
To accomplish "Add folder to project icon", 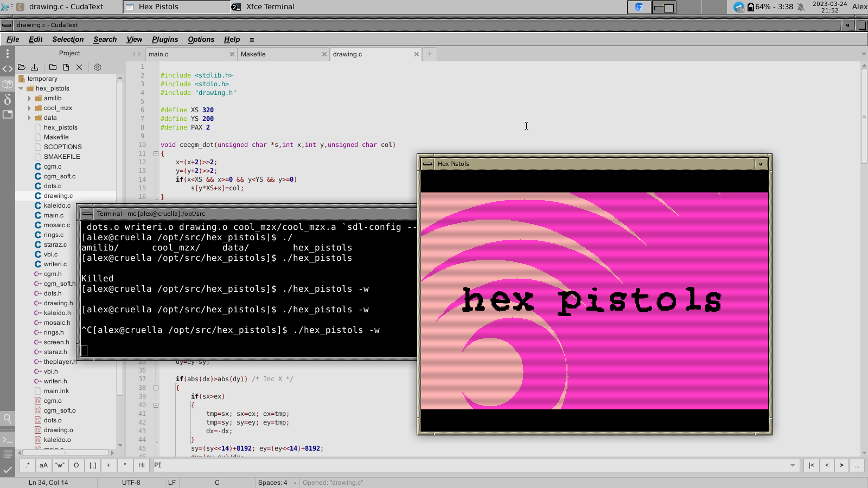I will (53, 67).
